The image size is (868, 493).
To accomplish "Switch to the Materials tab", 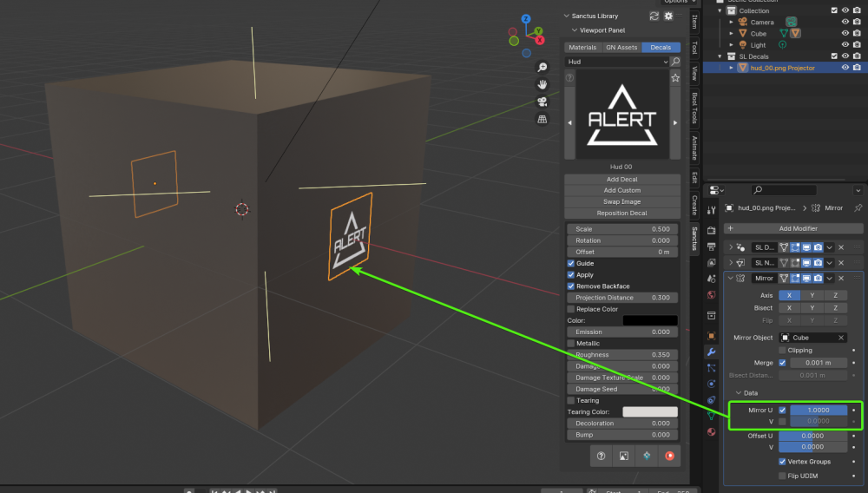I will 582,48.
